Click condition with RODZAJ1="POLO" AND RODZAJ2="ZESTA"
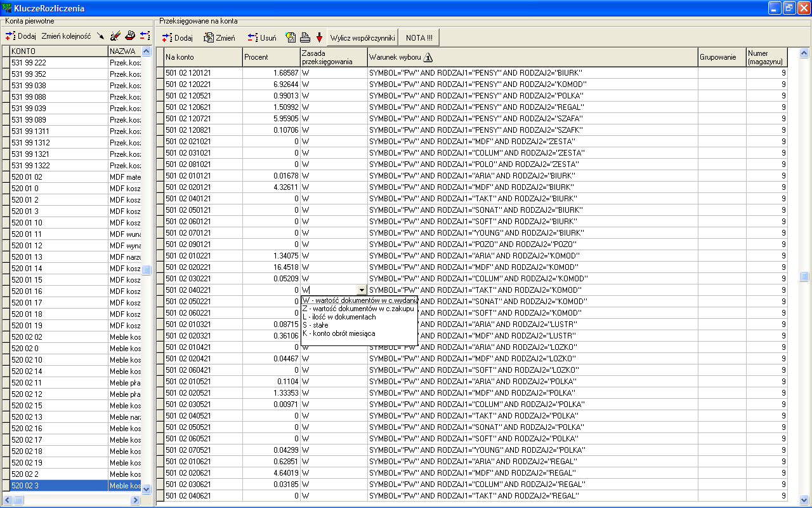 pyautogui.click(x=533, y=164)
